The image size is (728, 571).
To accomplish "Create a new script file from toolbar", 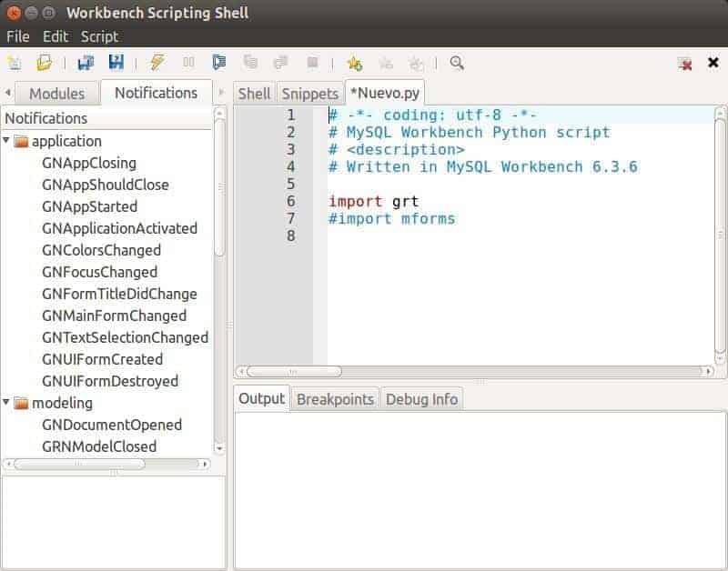I will pyautogui.click(x=15, y=63).
